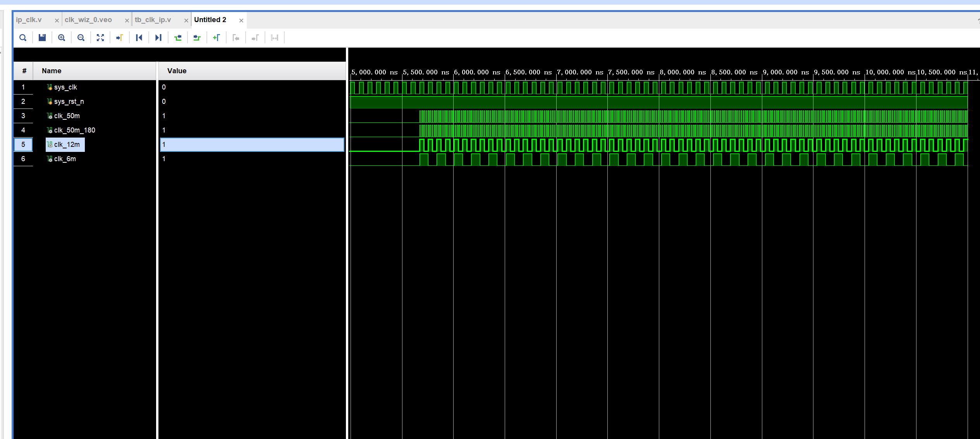
Task: Switch to the ip_clk.v tab
Action: tap(29, 20)
